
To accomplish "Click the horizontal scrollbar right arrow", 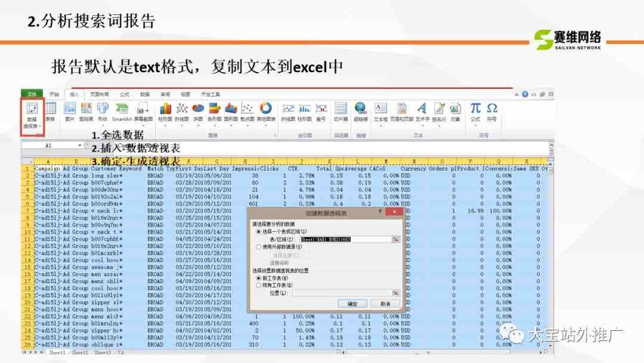I will point(541,352).
